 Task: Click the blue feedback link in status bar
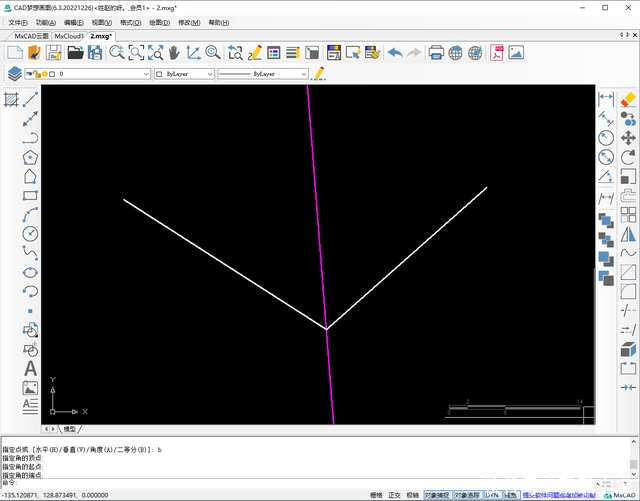559,495
